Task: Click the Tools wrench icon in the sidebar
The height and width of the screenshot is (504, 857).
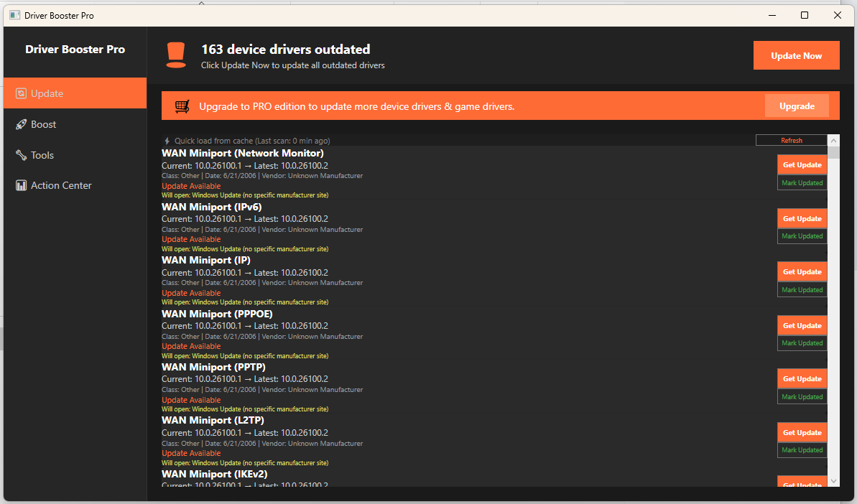Action: coord(21,155)
